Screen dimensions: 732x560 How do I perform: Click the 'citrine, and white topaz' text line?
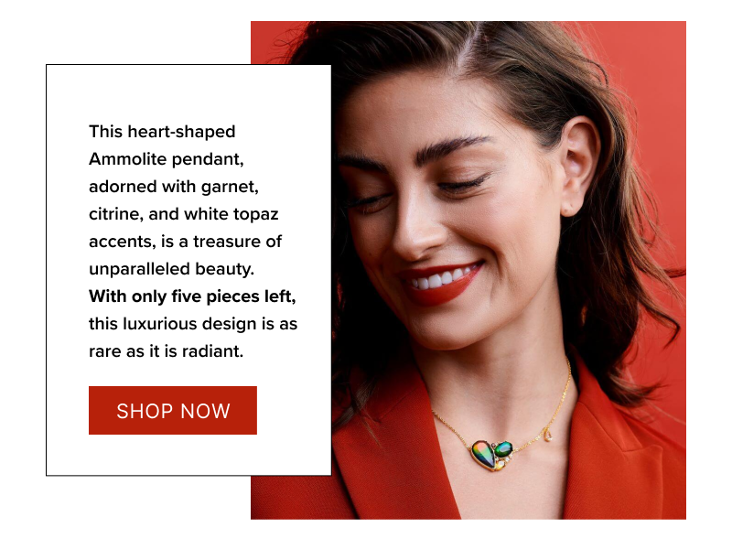click(x=184, y=214)
